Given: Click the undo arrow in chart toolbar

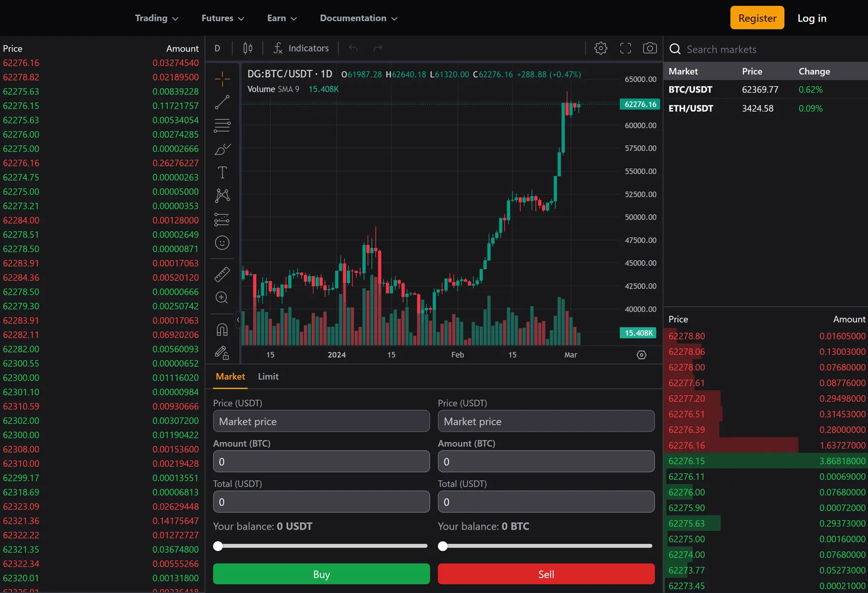Looking at the screenshot, I should point(353,48).
